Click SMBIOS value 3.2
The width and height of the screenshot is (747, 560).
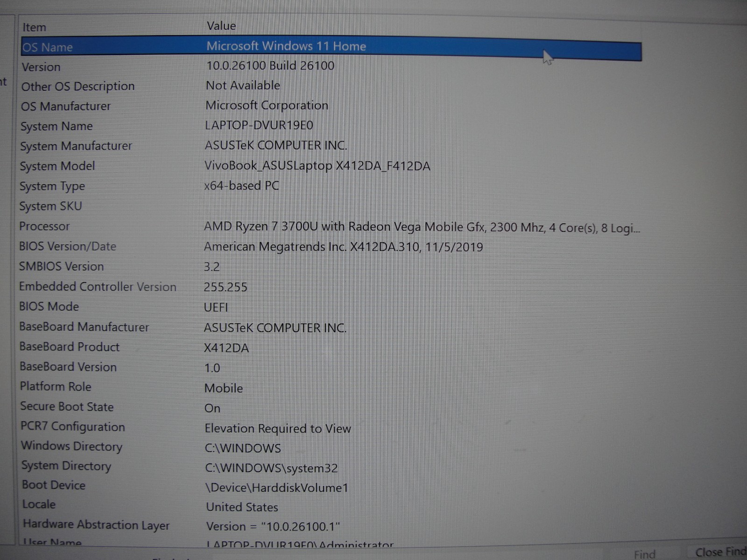tap(211, 267)
